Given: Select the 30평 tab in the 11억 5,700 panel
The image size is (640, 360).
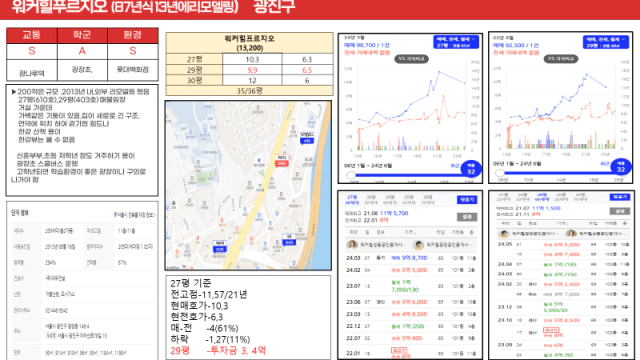Looking at the screenshot, I should [x=409, y=200].
